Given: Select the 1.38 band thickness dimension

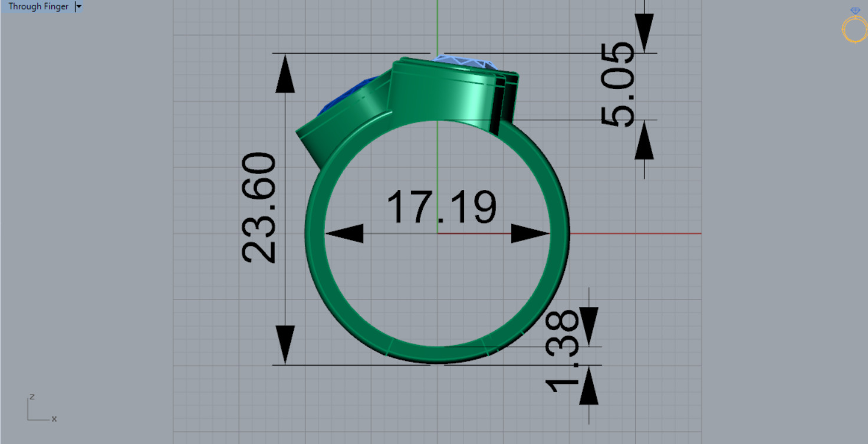Looking at the screenshot, I should click(x=563, y=351).
